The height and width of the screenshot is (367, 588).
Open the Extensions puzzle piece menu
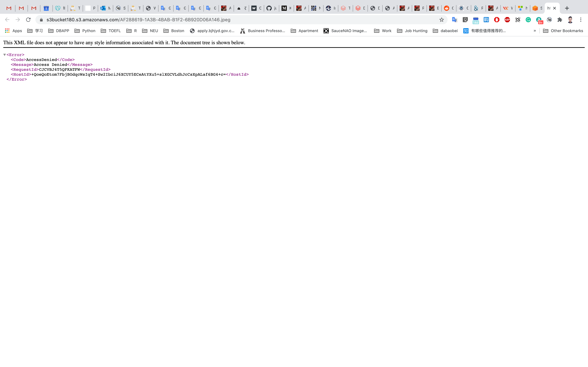[x=560, y=20]
